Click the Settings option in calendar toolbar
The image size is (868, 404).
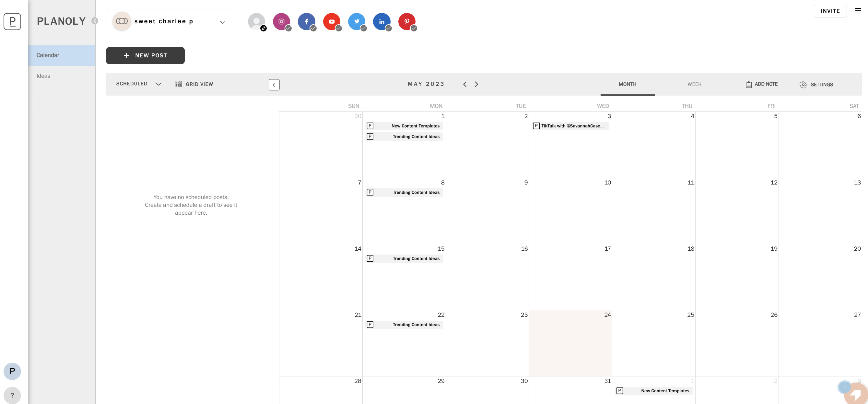[x=822, y=84]
